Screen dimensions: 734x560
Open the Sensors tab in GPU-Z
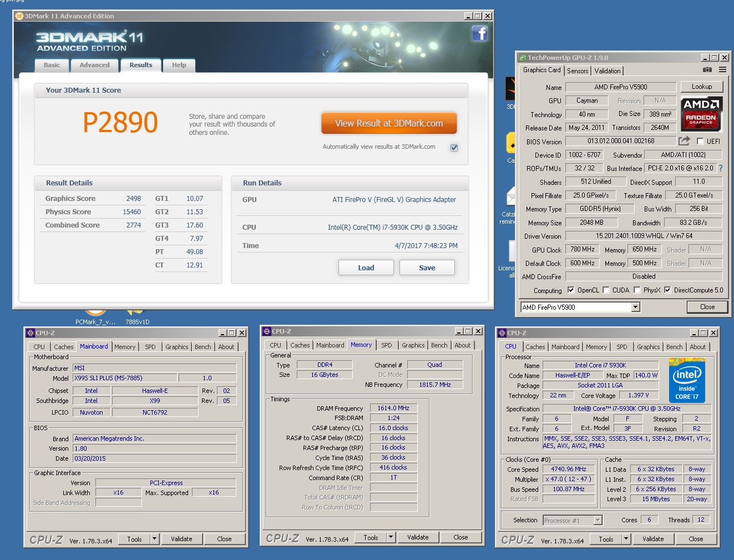578,70
